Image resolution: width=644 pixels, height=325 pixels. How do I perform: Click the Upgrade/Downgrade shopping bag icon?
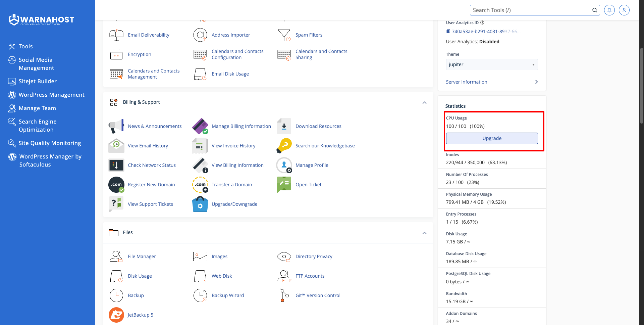[x=200, y=204]
